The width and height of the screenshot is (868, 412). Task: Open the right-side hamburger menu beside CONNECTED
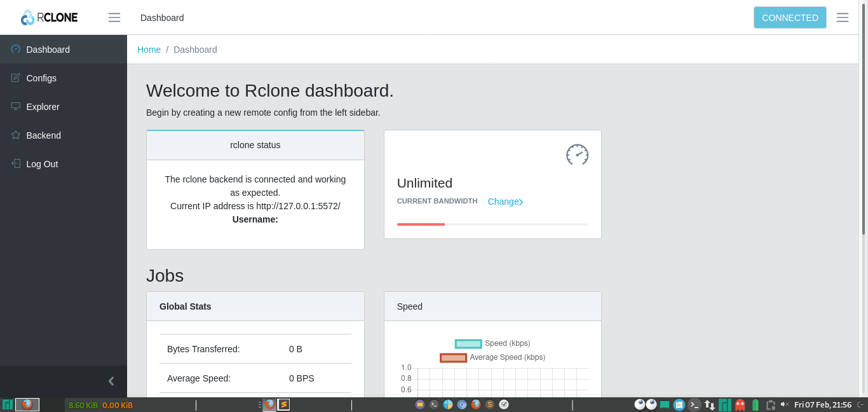tap(843, 18)
